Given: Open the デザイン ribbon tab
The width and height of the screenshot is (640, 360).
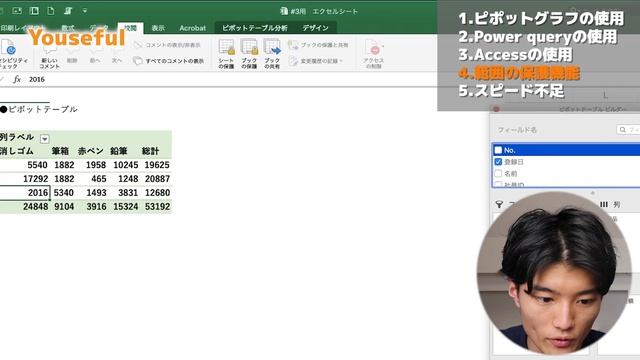Looking at the screenshot, I should 315,28.
